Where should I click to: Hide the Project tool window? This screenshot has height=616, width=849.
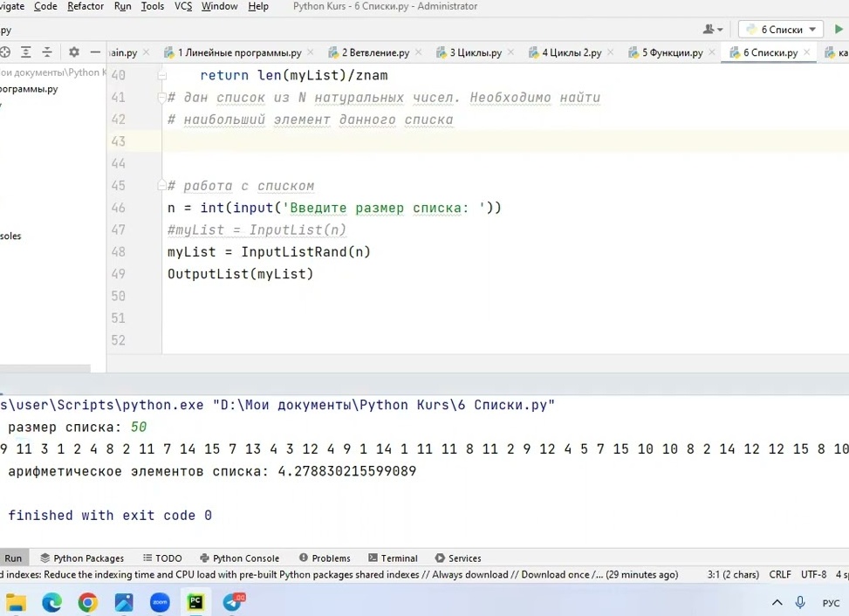[95, 52]
